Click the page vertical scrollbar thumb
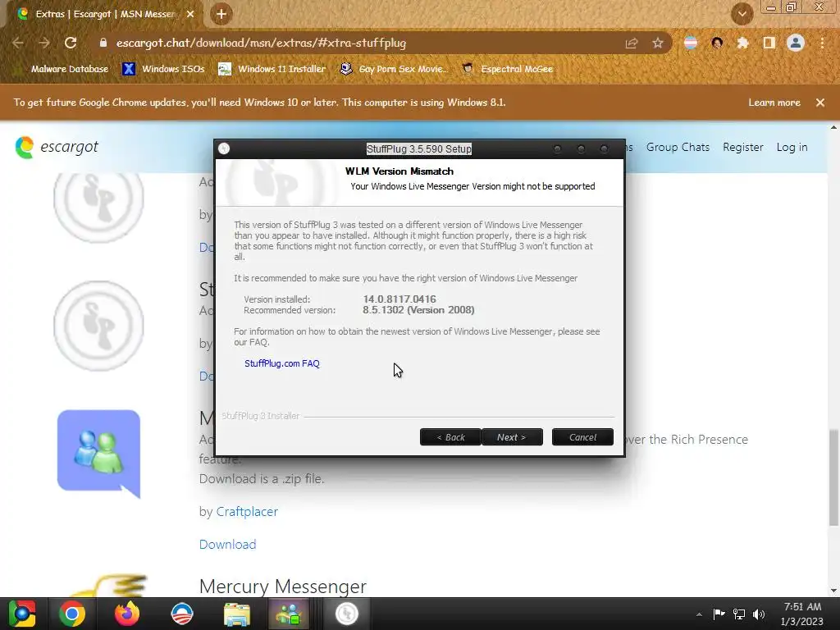This screenshot has width=840, height=630. pos(833,477)
